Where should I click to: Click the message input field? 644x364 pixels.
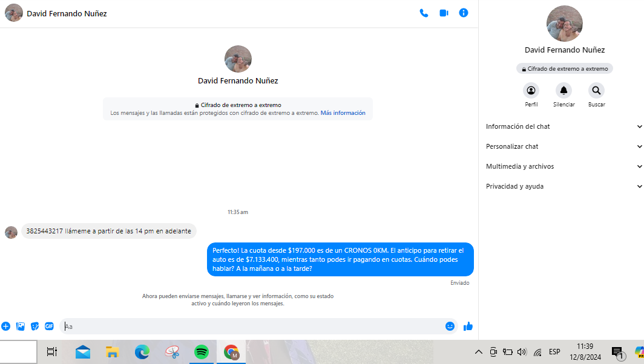coord(254,327)
